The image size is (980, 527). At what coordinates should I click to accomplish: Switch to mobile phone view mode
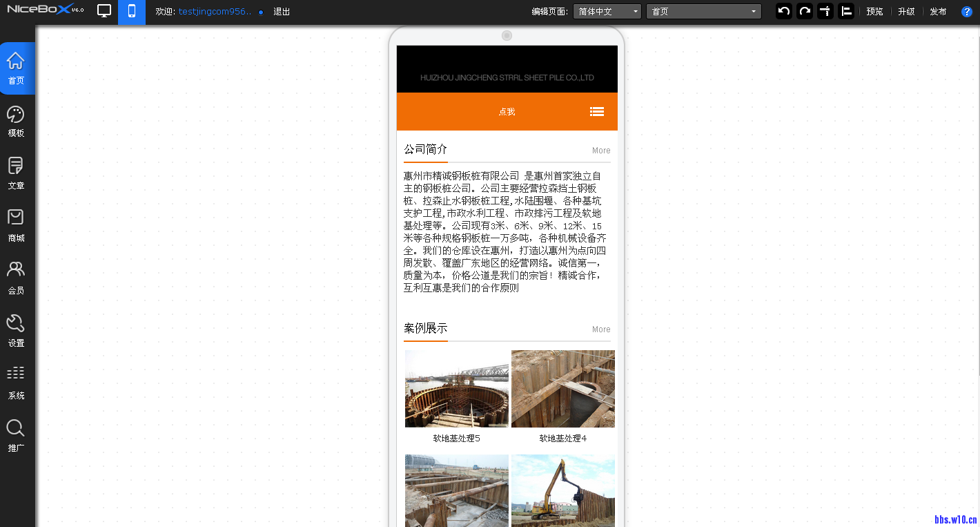pyautogui.click(x=132, y=11)
